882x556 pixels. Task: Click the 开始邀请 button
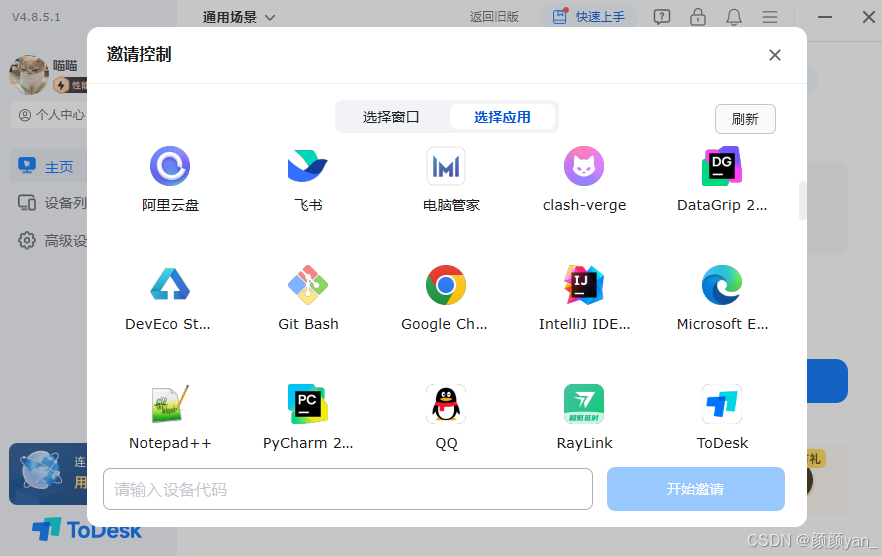tap(695, 489)
